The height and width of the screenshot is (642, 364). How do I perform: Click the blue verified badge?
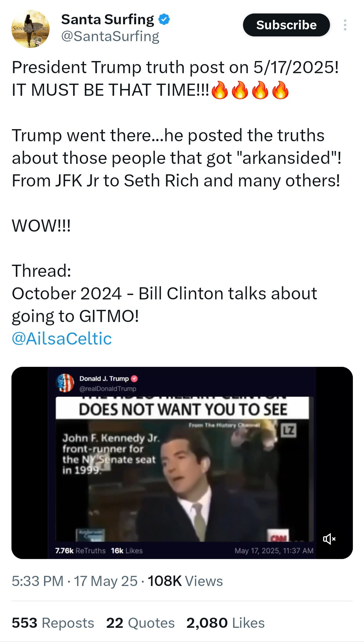164,20
